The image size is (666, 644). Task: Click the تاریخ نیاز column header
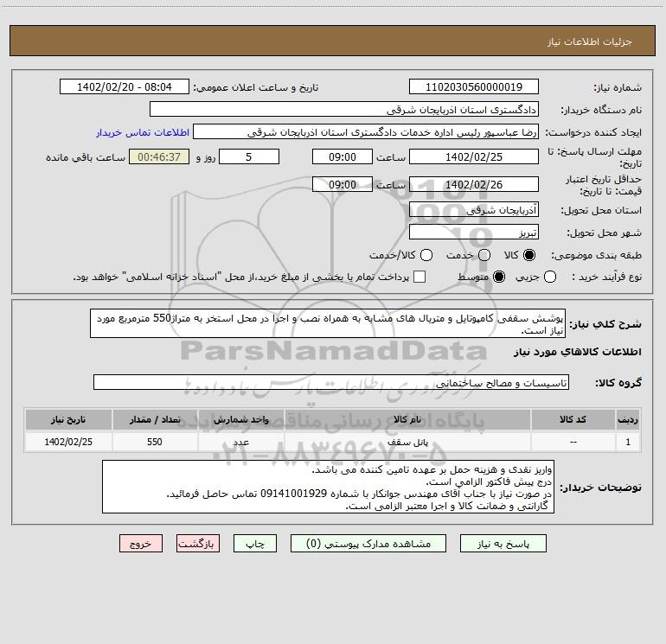click(x=68, y=419)
